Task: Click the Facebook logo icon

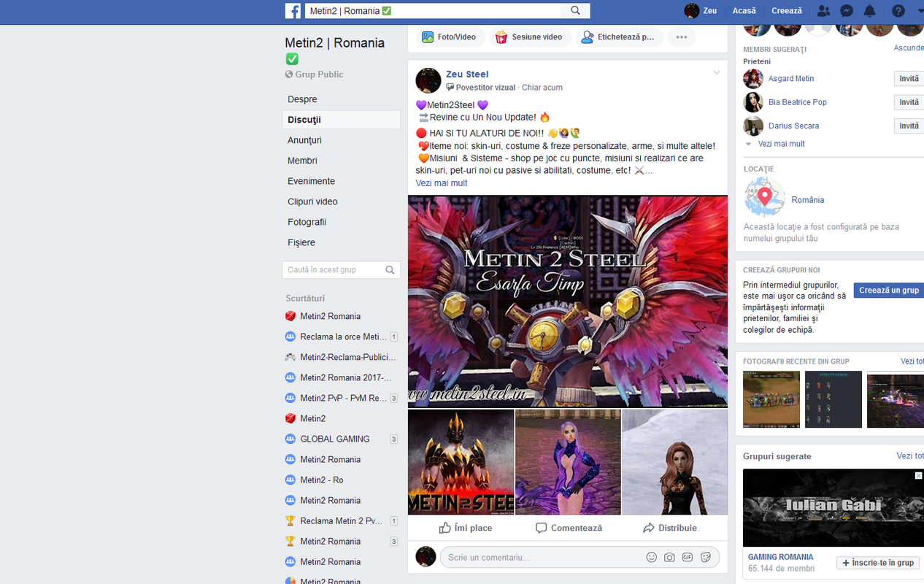Action: [x=293, y=11]
